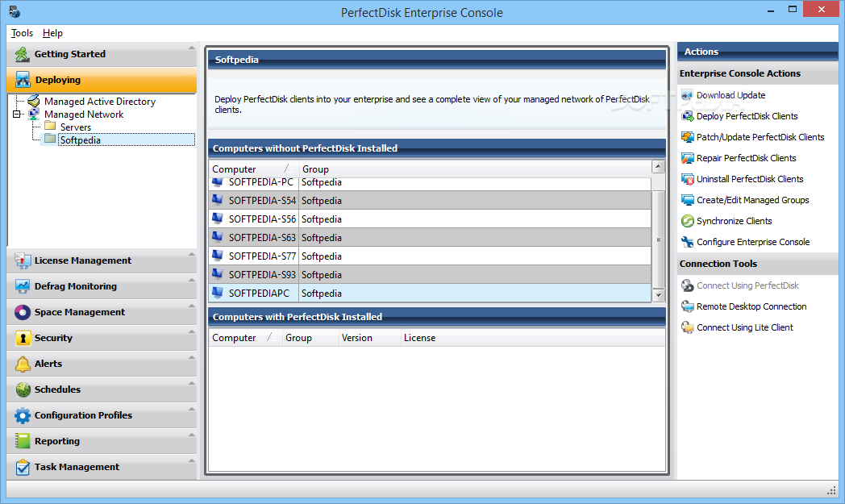Click the Space Management disc icon
The image size is (845, 504).
pyautogui.click(x=23, y=312)
